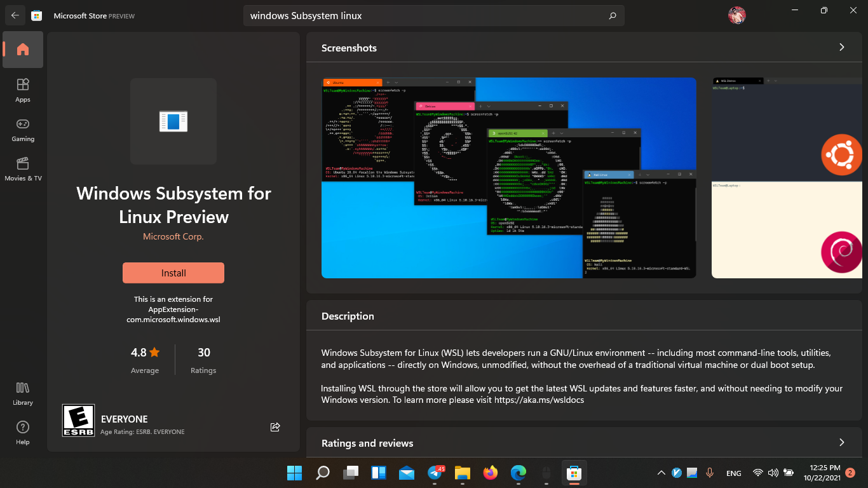868x488 pixels.
Task: Click the search magnifier in the Store search box
Action: (x=613, y=16)
